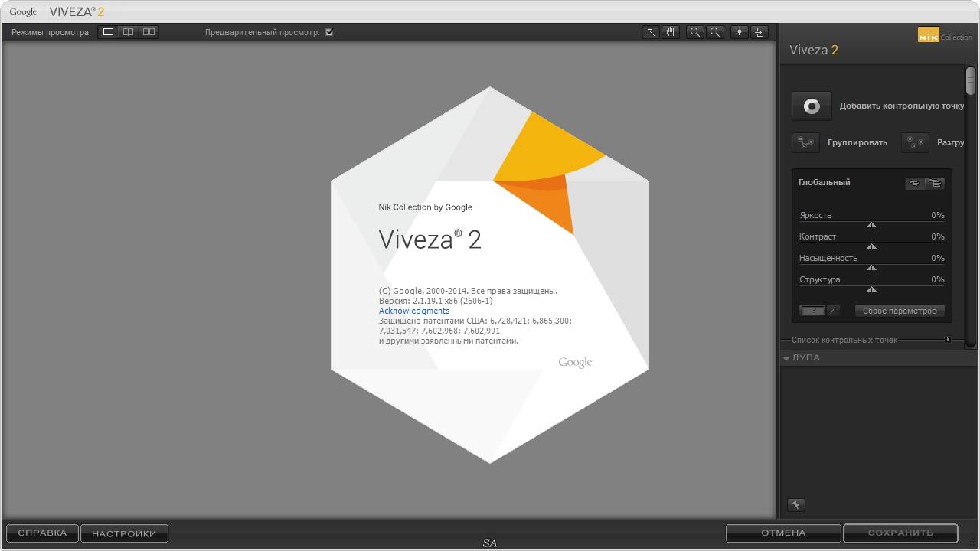Collapse the ЛУПА panel
The width and height of the screenshot is (980, 551).
tap(786, 358)
